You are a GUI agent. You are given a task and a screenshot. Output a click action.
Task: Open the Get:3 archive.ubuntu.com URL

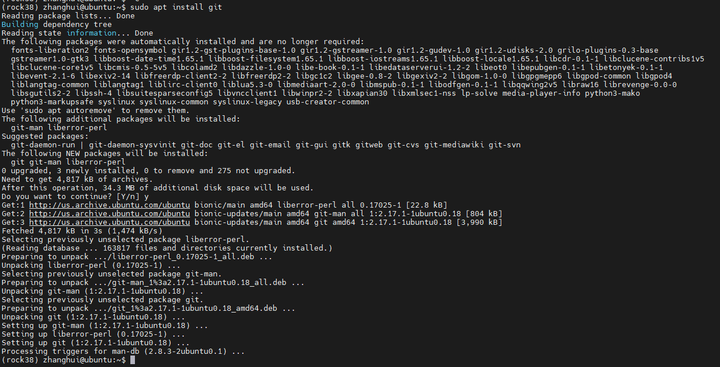[x=109, y=222]
